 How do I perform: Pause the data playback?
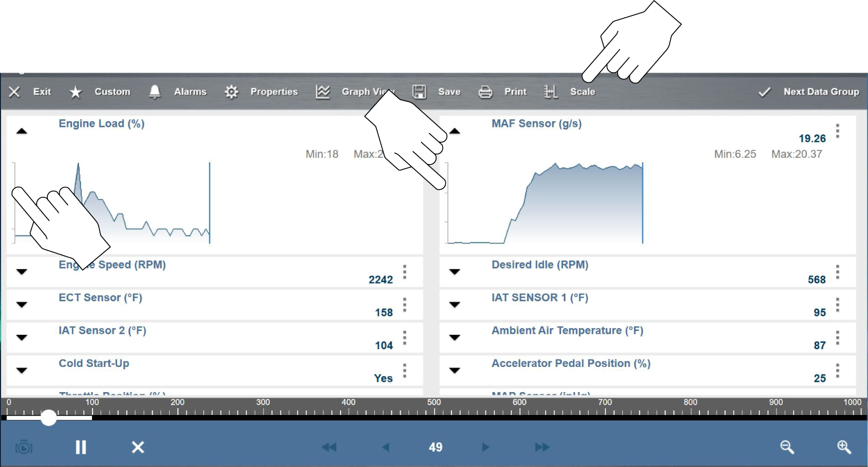[81, 447]
